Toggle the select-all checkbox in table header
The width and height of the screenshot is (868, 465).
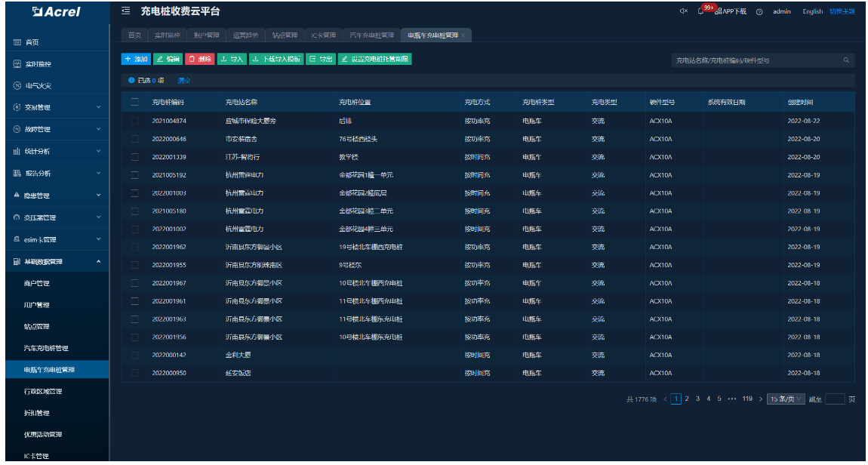(x=135, y=102)
